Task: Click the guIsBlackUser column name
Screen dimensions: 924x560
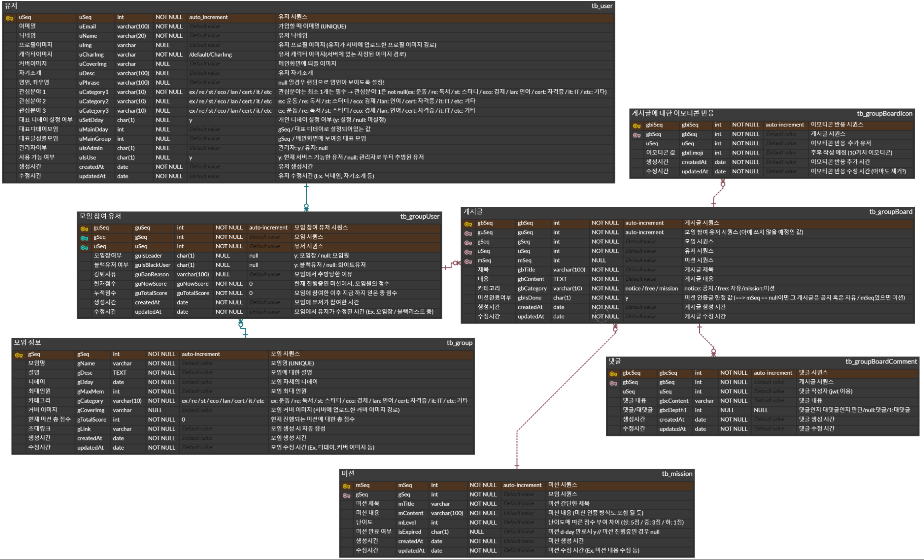Action: [153, 265]
